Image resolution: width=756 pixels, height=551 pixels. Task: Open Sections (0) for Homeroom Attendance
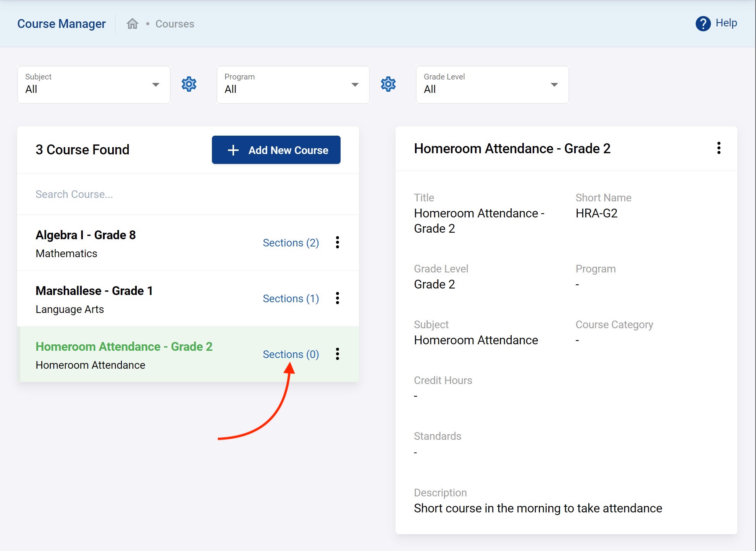tap(291, 354)
